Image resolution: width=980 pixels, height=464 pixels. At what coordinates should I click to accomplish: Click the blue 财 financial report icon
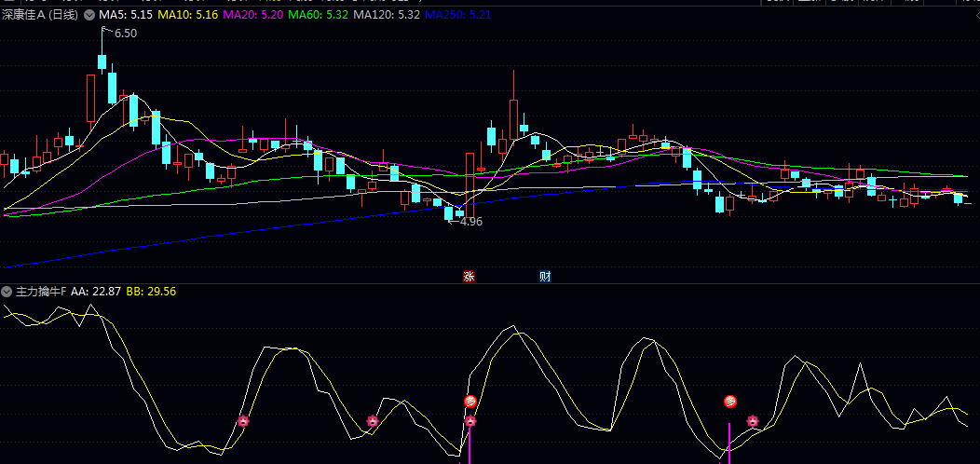point(545,277)
